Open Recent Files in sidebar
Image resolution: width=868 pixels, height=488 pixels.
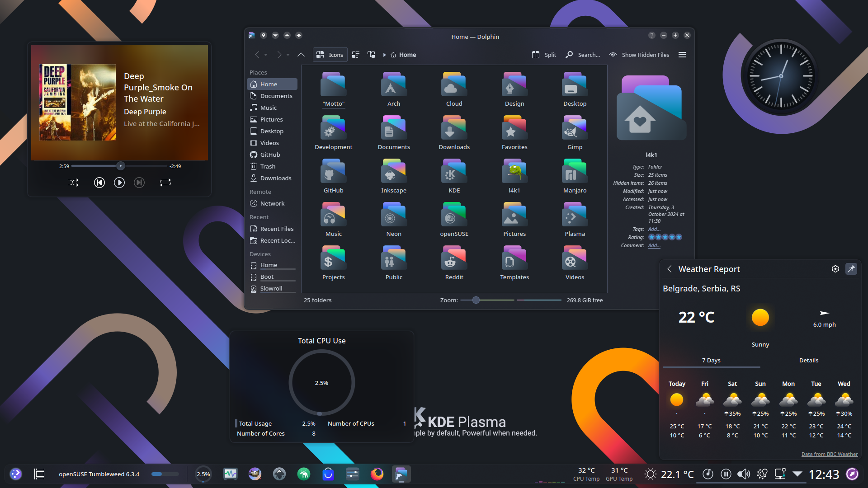[x=272, y=229]
